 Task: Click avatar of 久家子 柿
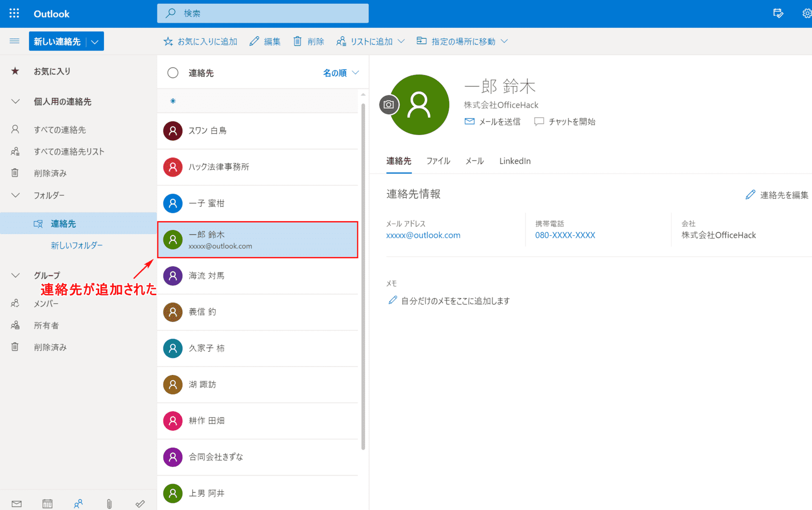click(x=173, y=348)
